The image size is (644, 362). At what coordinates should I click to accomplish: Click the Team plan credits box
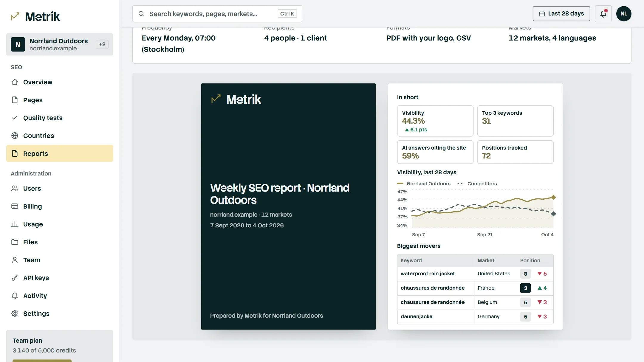point(60,346)
